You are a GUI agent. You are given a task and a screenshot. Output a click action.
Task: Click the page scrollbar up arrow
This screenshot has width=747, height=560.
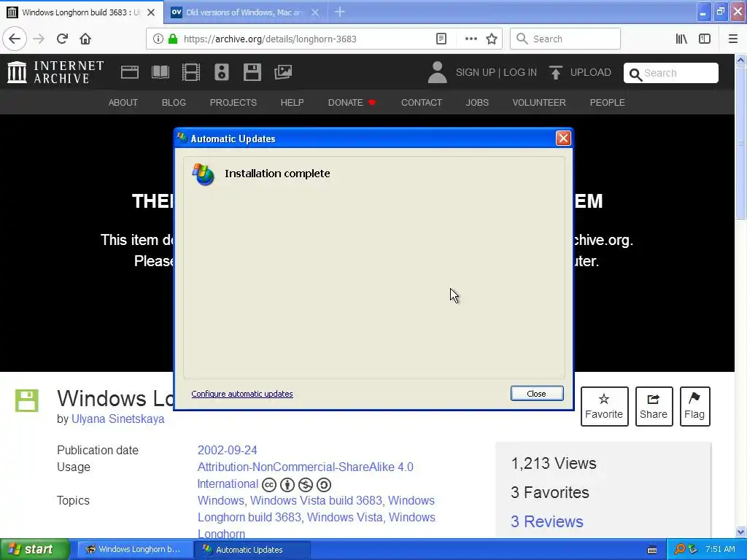[x=740, y=60]
